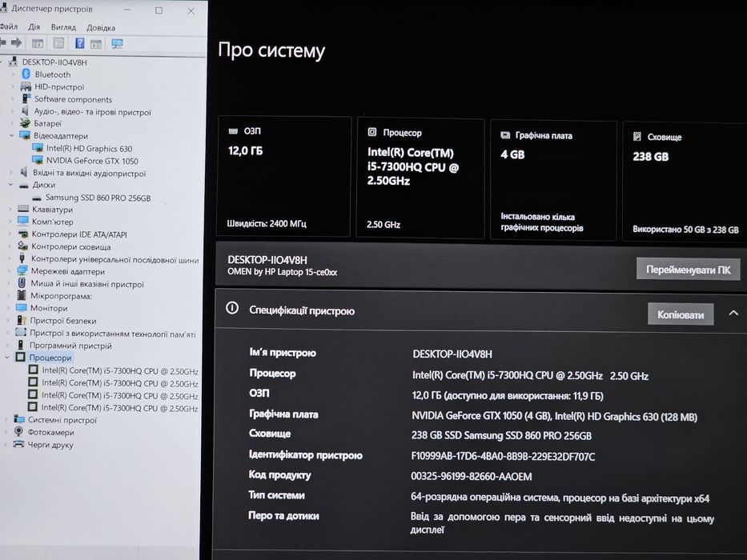This screenshot has height=560, width=747.
Task: Select Контролери універсальної послідовної шини
Action: [114, 259]
